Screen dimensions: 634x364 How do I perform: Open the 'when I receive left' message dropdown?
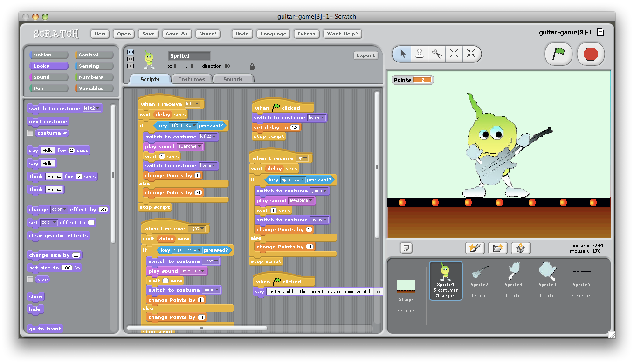point(192,104)
